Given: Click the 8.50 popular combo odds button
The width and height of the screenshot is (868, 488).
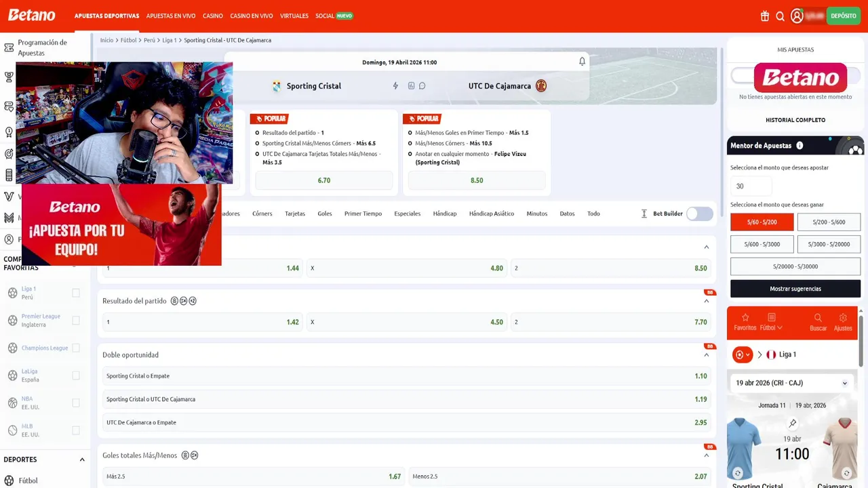Looking at the screenshot, I should 477,180.
